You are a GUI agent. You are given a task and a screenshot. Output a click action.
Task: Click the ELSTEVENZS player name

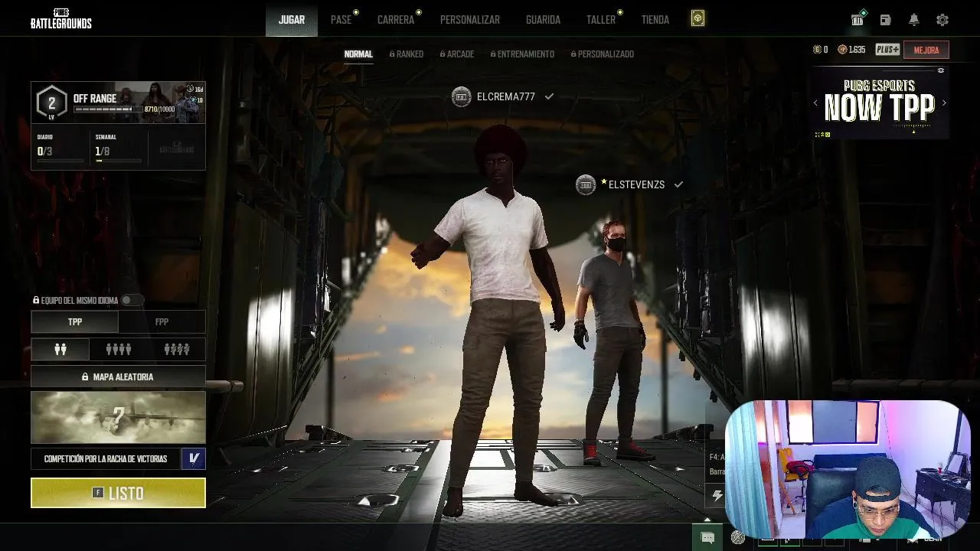pyautogui.click(x=636, y=185)
